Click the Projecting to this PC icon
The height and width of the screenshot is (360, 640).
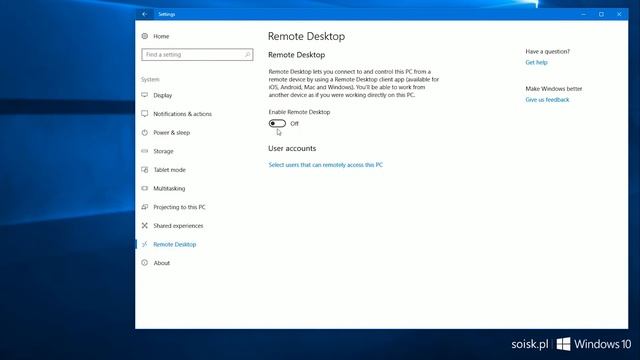pos(144,207)
